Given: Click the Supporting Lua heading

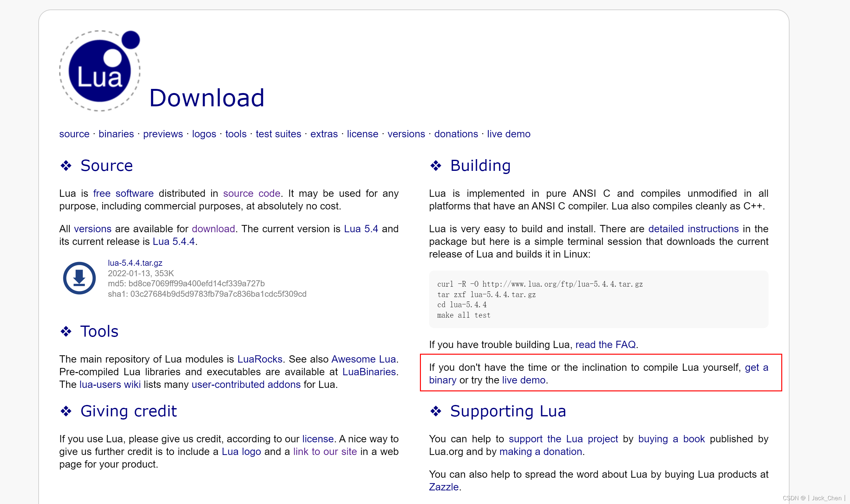Looking at the screenshot, I should [508, 411].
